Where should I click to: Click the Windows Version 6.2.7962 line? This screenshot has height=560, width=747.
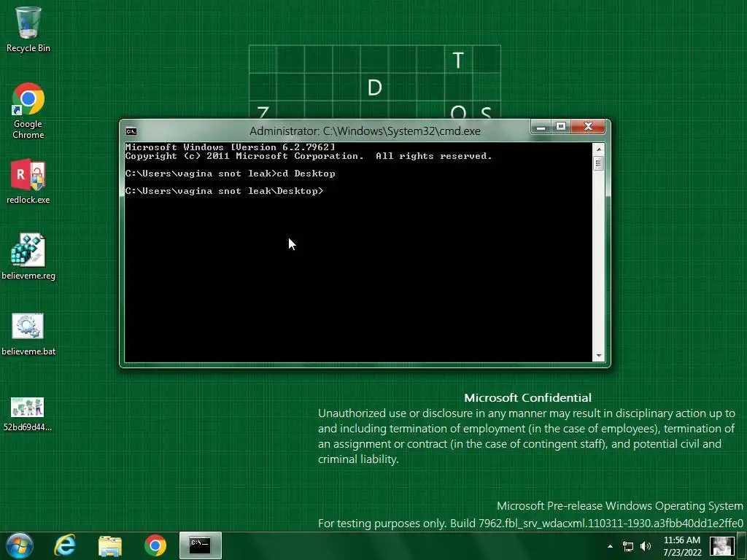tap(230, 147)
